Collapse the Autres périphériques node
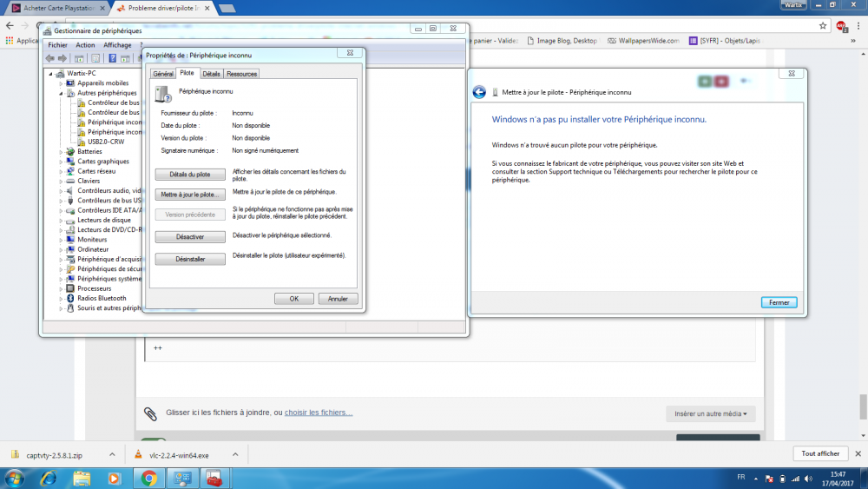Screen dimensions: 868x489 point(62,93)
